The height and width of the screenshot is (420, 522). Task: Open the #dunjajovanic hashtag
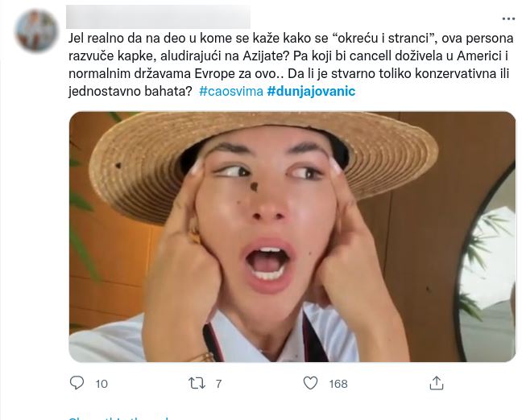[x=311, y=91]
